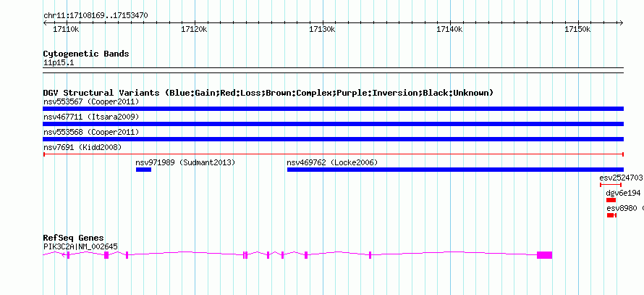Image resolution: width=644 pixels, height=295 pixels.
Task: Click the 17140k ruler label
Action: (450, 29)
